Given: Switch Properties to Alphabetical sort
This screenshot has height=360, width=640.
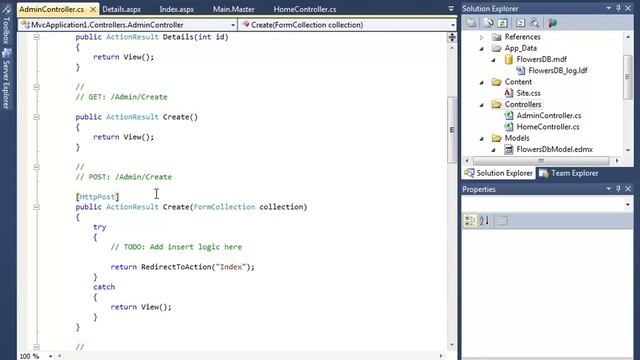Looking at the screenshot, I should [x=484, y=221].
